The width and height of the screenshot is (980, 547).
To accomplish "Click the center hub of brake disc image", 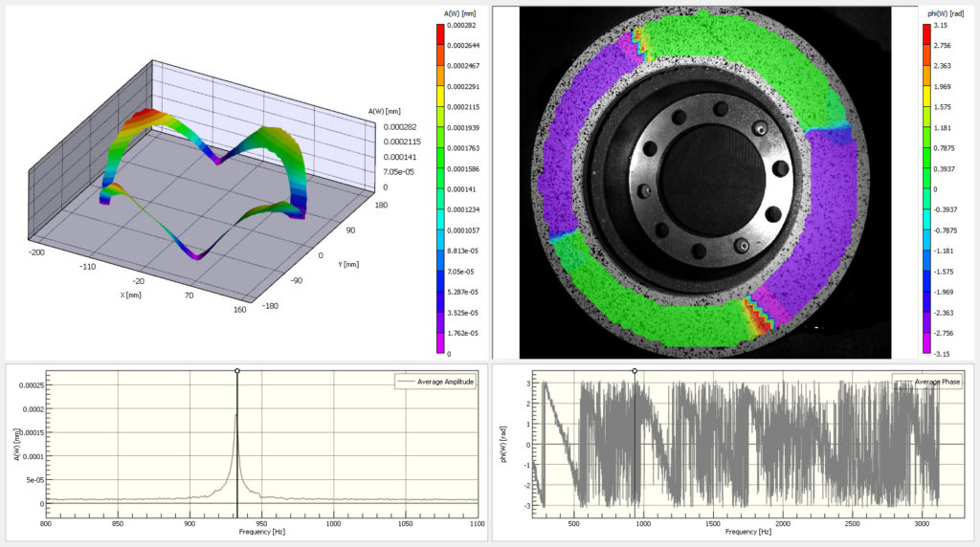I will pos(712,179).
